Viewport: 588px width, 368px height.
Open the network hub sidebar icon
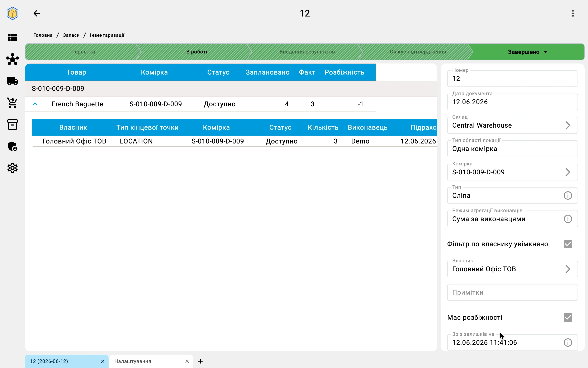pos(12,59)
